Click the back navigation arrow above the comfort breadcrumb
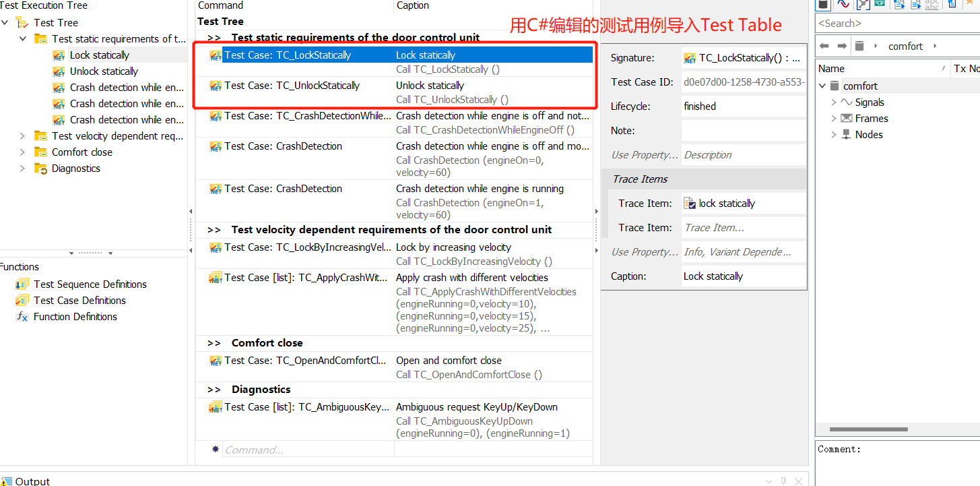980x486 pixels. [x=824, y=46]
